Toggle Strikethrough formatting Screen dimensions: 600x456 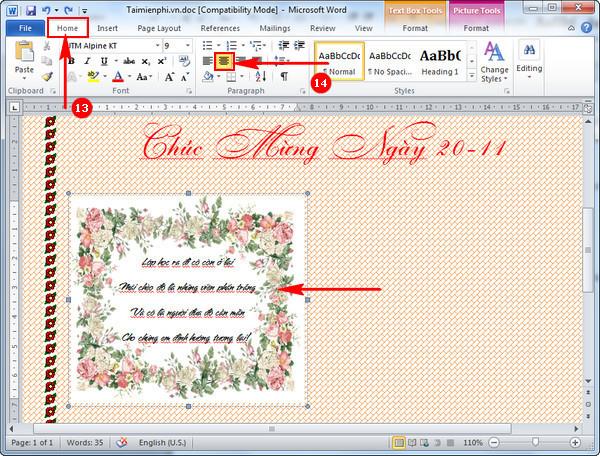(x=129, y=61)
